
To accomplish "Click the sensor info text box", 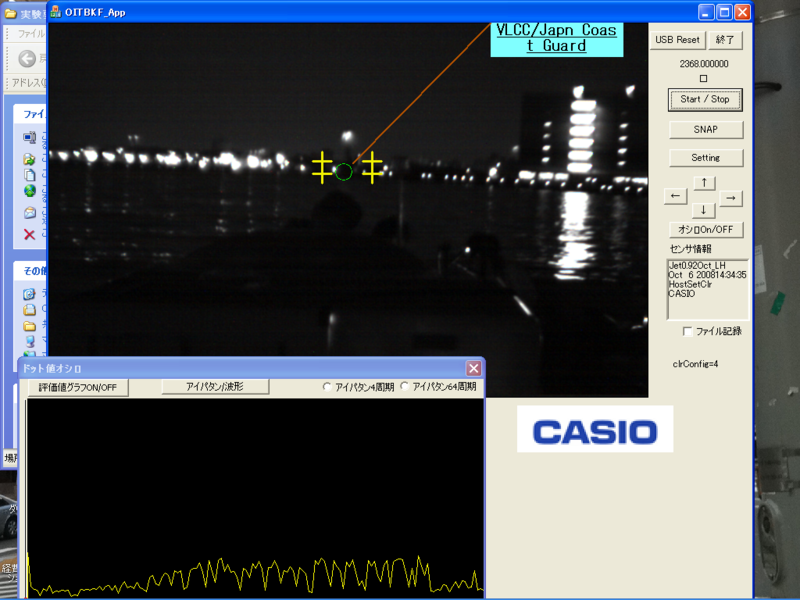I will pyautogui.click(x=707, y=289).
